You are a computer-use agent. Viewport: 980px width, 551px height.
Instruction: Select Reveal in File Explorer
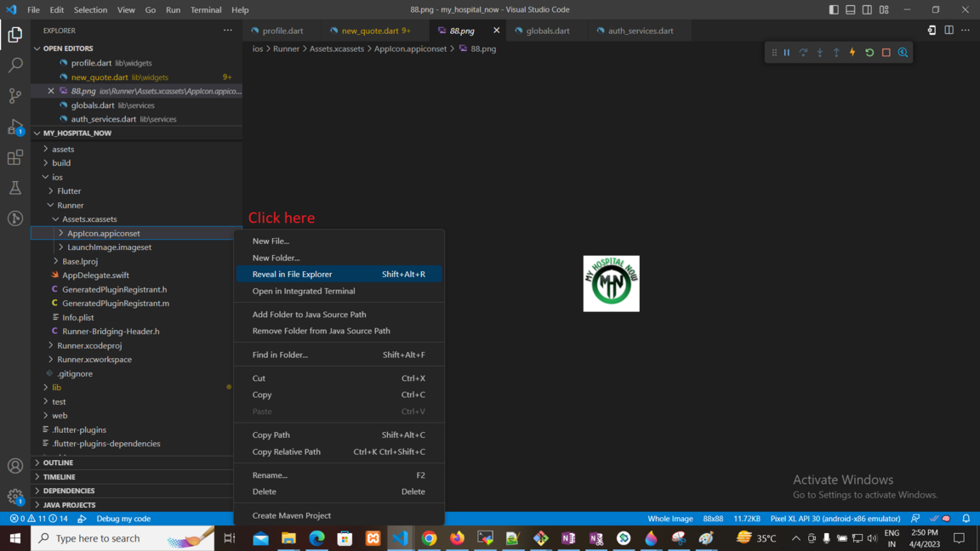click(x=292, y=275)
